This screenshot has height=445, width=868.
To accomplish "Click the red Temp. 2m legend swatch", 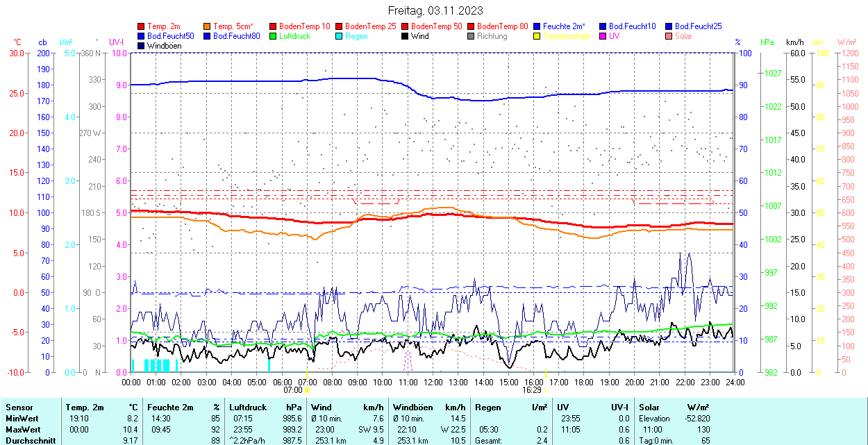I will point(142,26).
